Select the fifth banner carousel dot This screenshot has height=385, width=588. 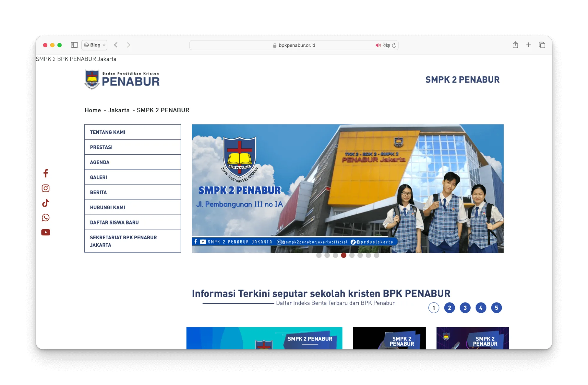352,255
